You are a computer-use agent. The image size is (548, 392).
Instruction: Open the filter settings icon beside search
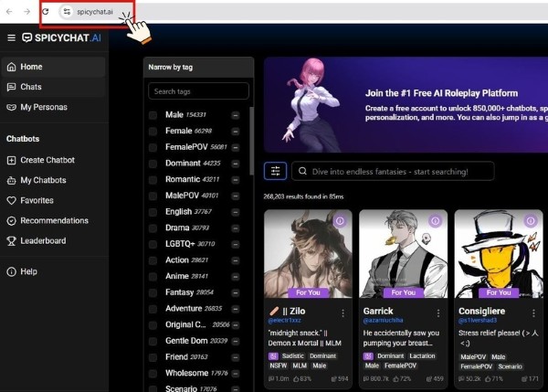point(275,171)
